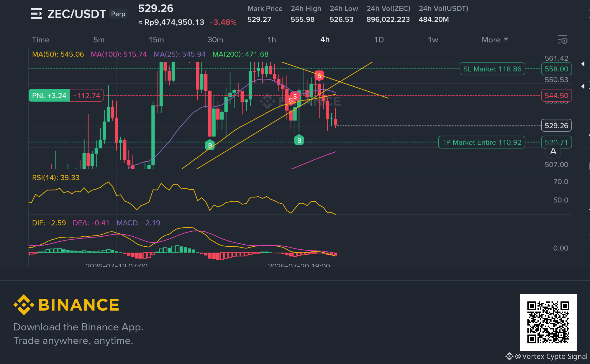
Task: Click the MA(50): 545.06 indicator label
Action: pos(58,54)
